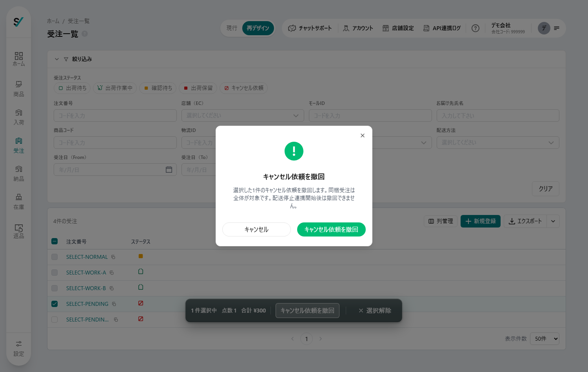This screenshot has height=372, width=588.
Task: Open the hamburger menu icon
Action: point(557,28)
